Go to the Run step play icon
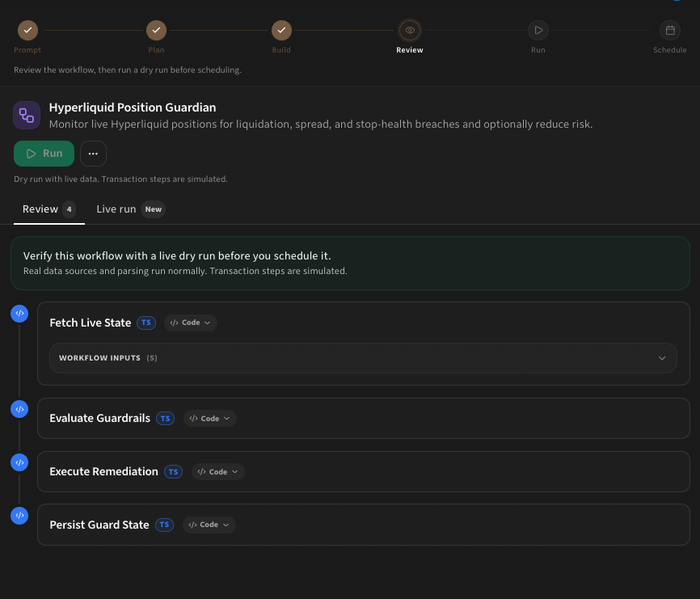 538,31
